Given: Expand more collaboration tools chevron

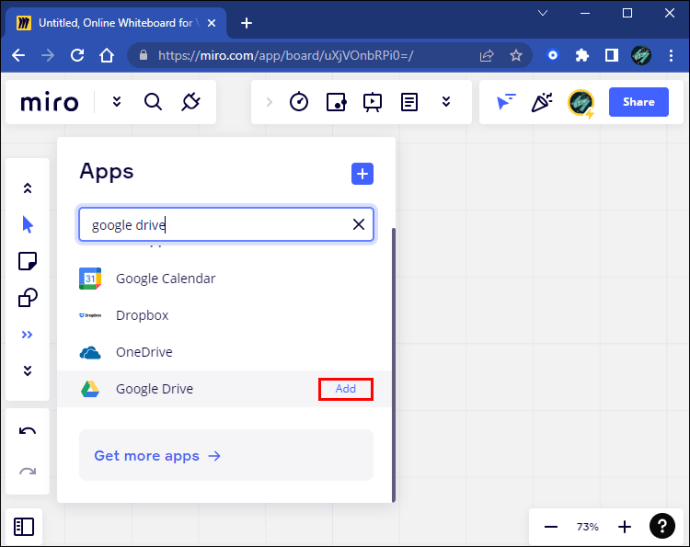Looking at the screenshot, I should [446, 102].
